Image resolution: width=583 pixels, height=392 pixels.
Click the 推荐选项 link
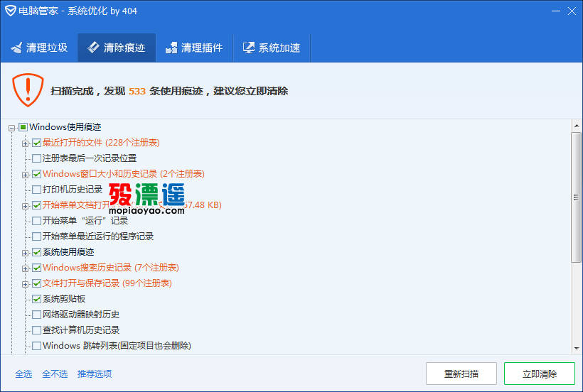coord(95,374)
